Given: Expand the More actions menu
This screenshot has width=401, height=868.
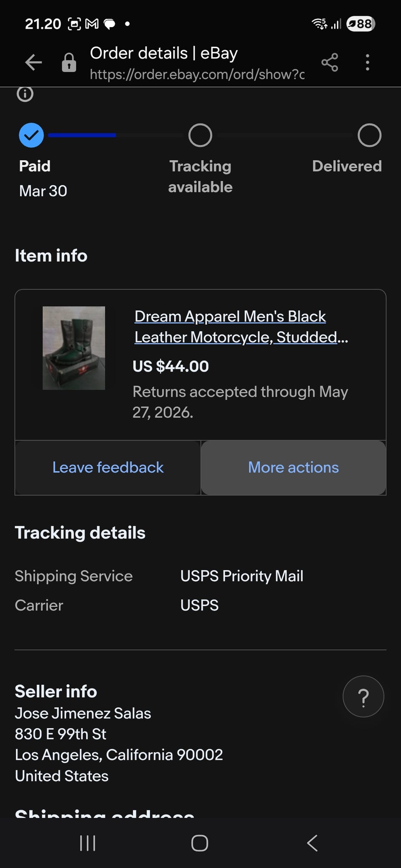Looking at the screenshot, I should pyautogui.click(x=293, y=467).
